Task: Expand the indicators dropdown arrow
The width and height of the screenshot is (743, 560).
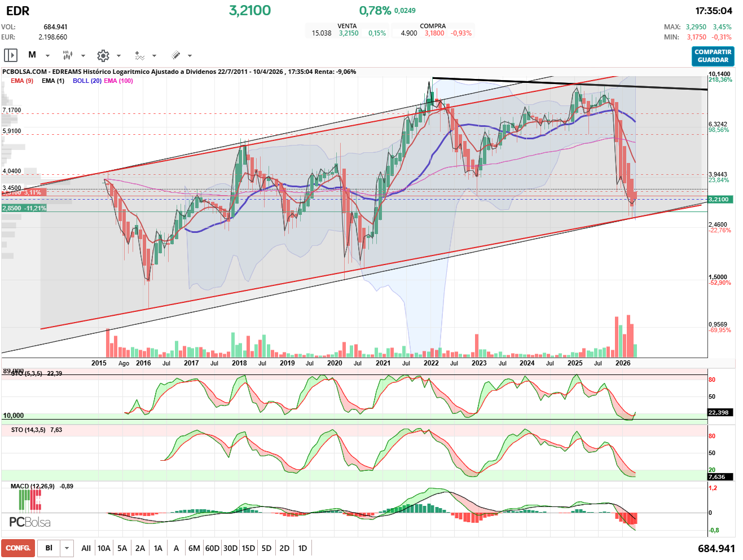Action: [154, 56]
